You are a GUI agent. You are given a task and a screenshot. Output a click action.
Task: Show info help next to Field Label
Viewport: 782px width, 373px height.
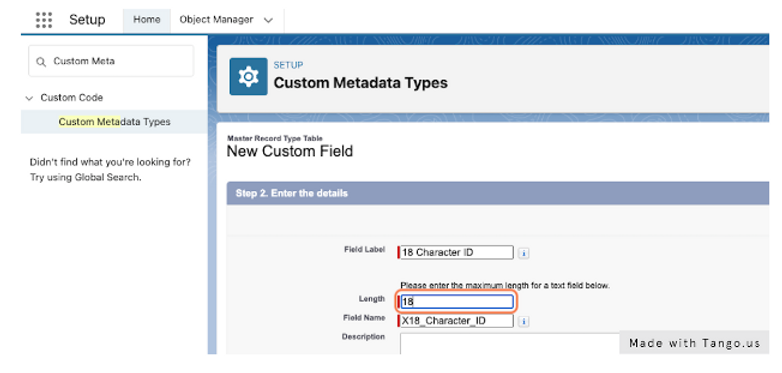pos(523,253)
